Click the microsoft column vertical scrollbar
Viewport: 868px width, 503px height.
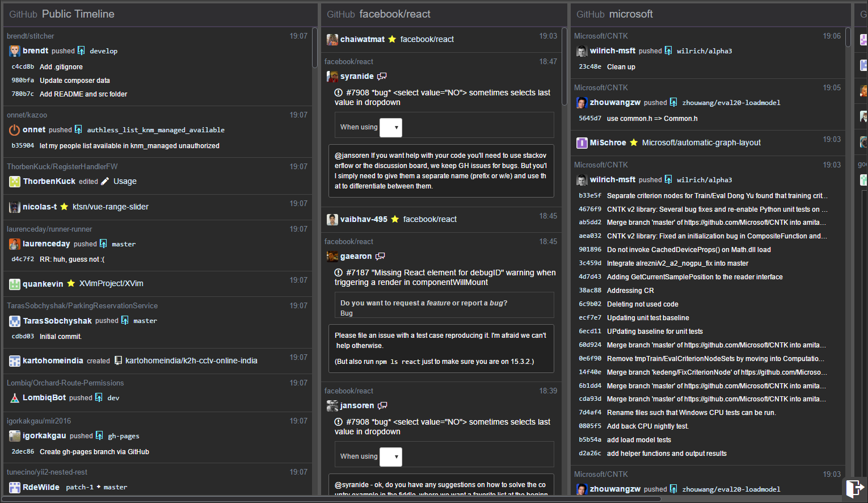848,37
